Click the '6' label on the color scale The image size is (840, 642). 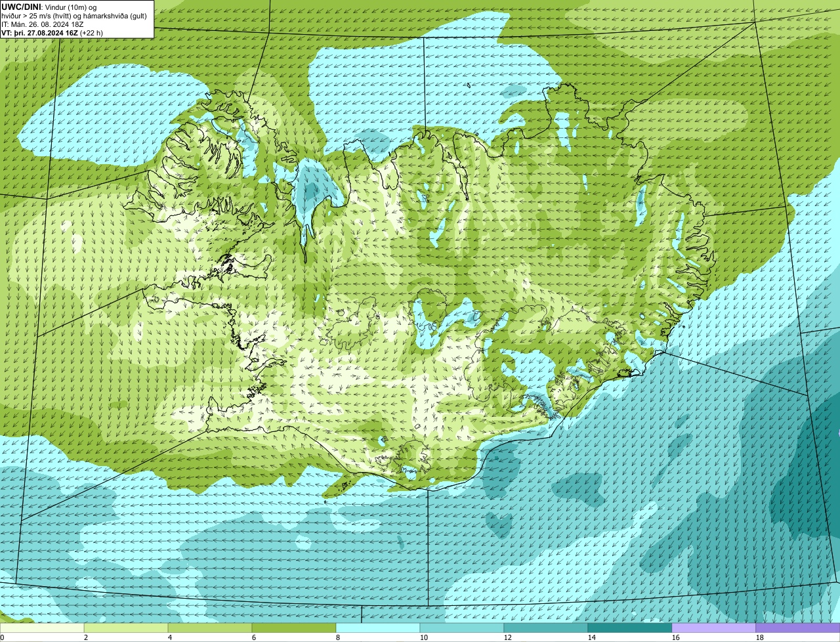tap(254, 637)
